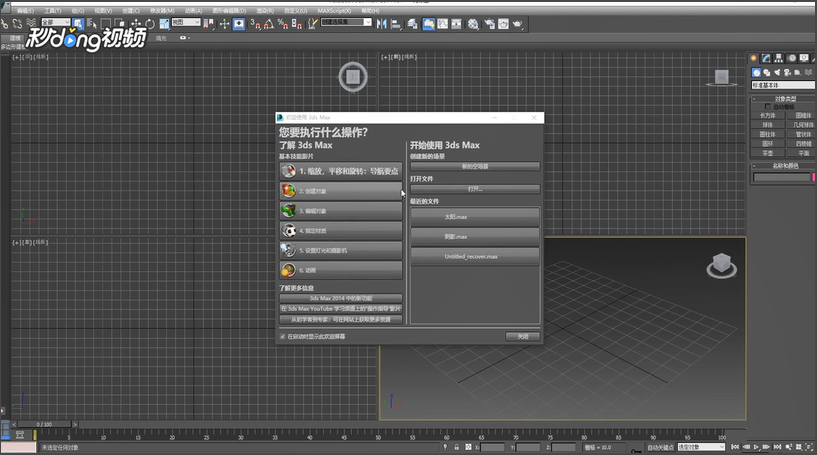Click the object color swatch in 名称和颜色
This screenshot has height=455, width=817.
813,177
